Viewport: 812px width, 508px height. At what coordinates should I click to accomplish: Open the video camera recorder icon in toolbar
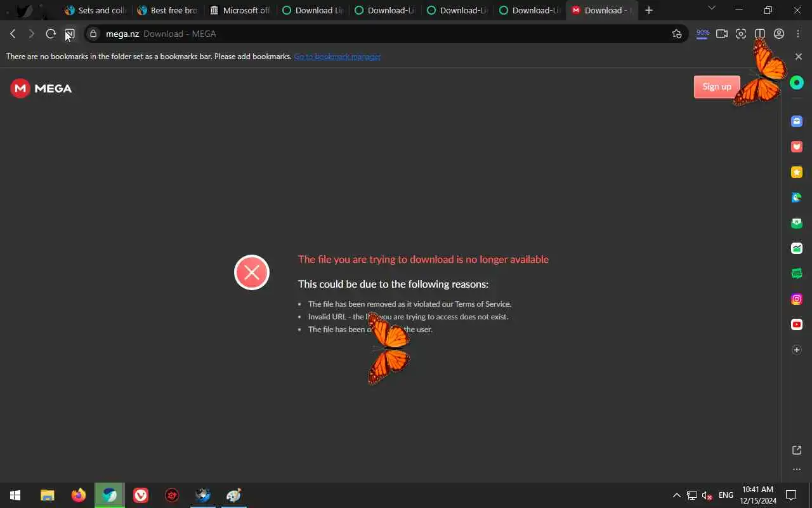tap(722, 34)
